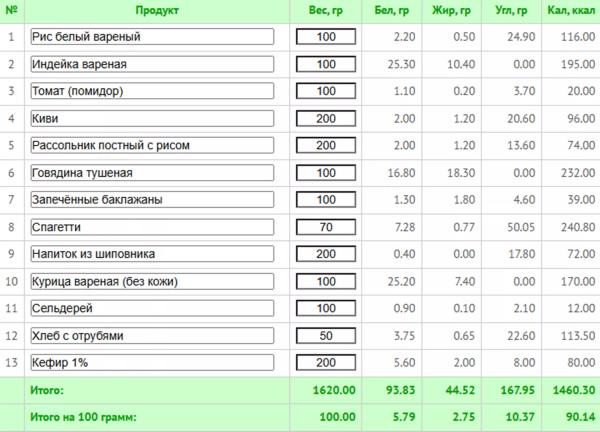
Task: Click the 'Рассольник постный с рисом' field
Action: pyautogui.click(x=152, y=145)
